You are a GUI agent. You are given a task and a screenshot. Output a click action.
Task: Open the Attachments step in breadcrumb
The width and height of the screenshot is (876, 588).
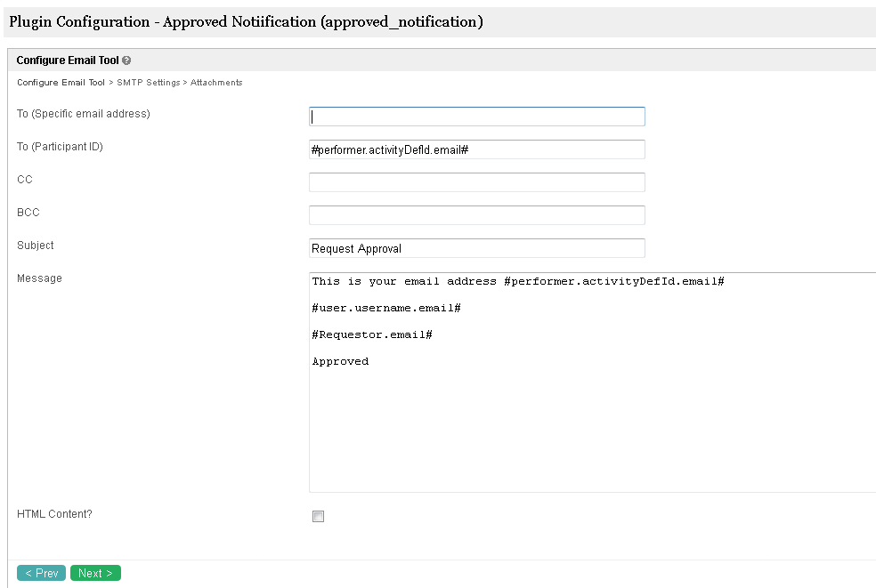[x=216, y=83]
